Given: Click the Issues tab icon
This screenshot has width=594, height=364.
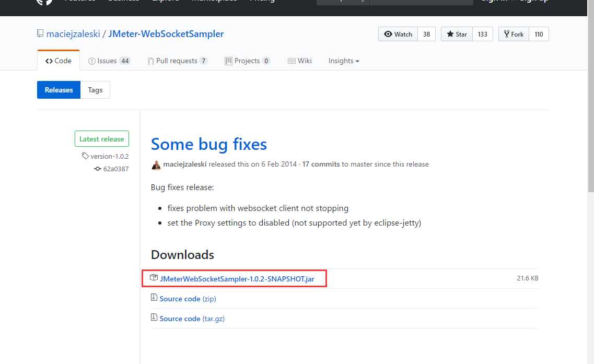Looking at the screenshot, I should 91,61.
